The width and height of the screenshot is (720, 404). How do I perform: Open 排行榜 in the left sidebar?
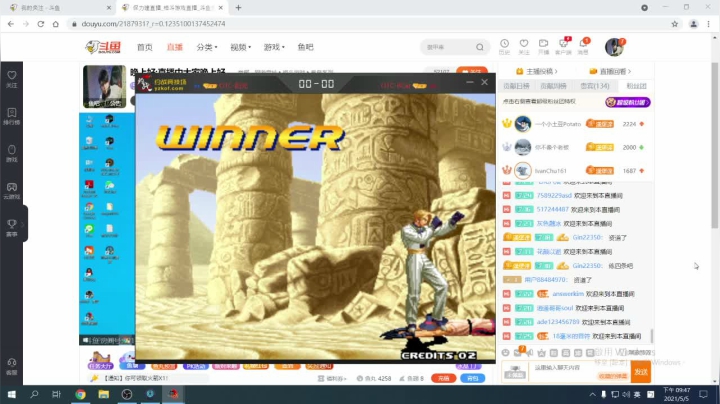(11, 116)
